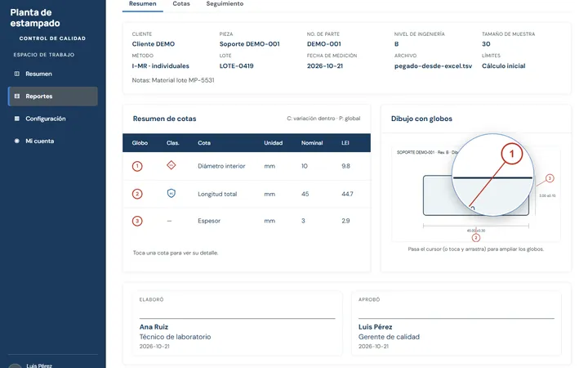588x368 pixels.
Task: Click the Nominal column header
Action: point(312,143)
